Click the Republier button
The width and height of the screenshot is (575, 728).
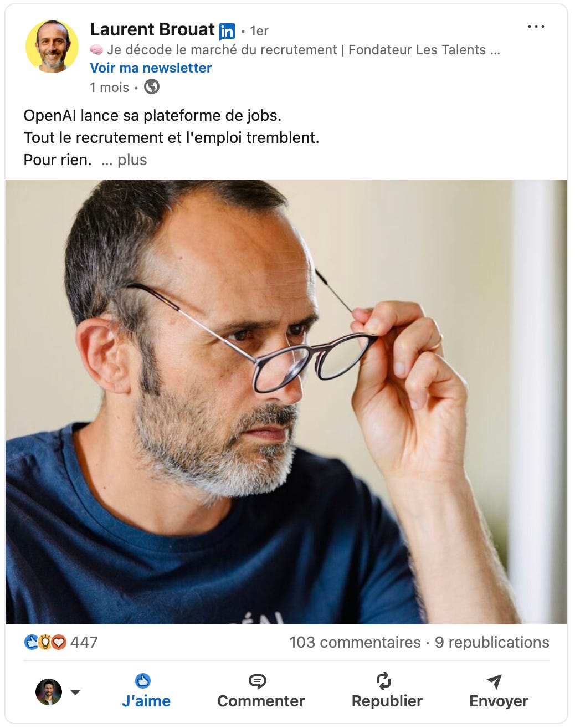[387, 690]
